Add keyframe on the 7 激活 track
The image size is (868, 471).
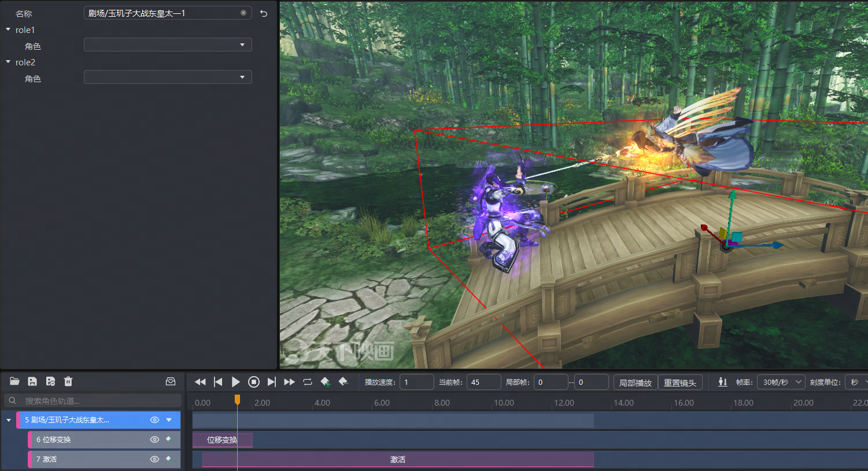pyautogui.click(x=169, y=459)
